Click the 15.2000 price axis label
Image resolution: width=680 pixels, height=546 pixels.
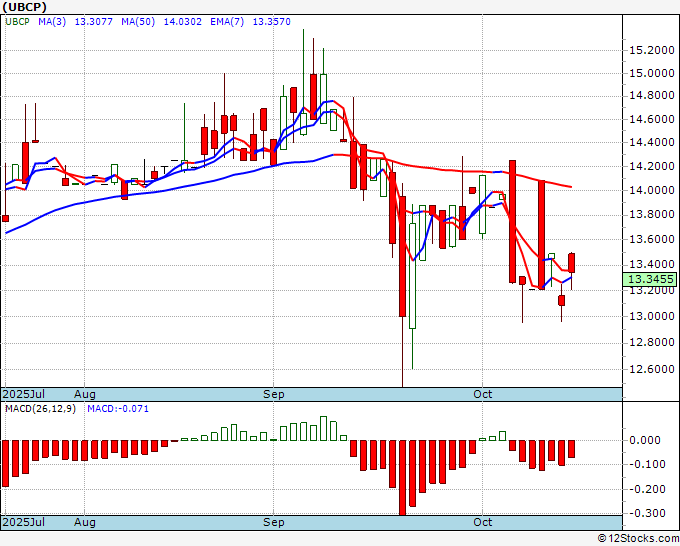652,50
